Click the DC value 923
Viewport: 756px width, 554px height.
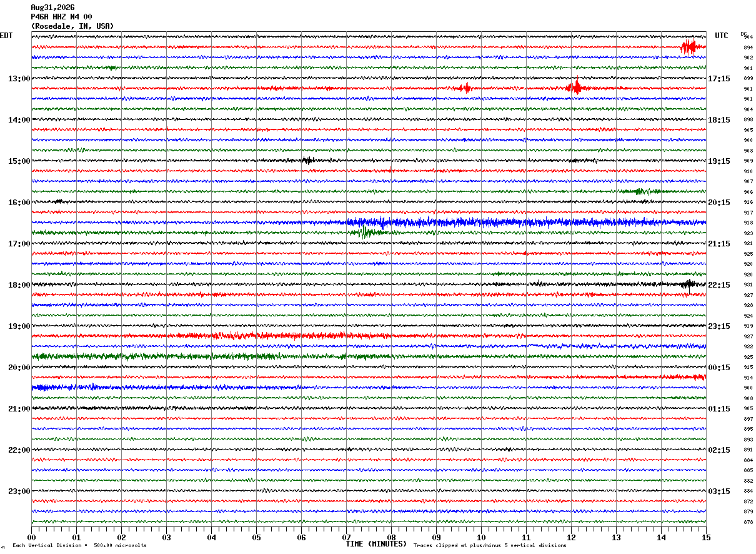point(748,233)
